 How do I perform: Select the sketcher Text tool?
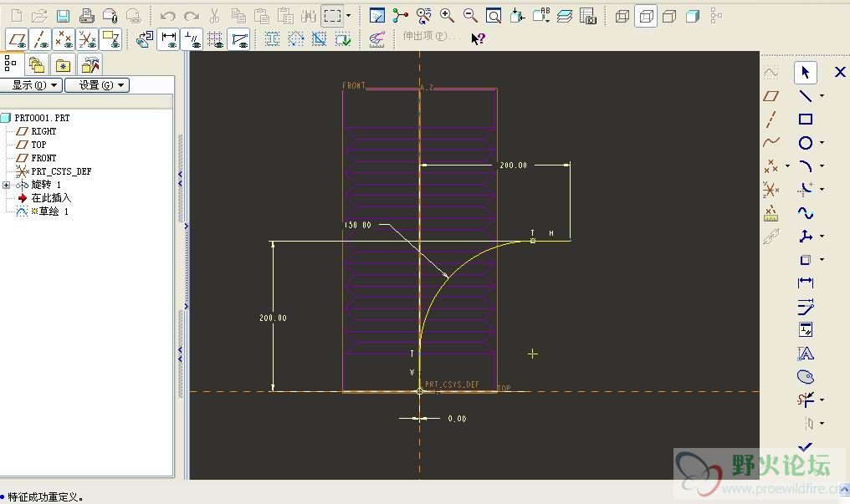[x=806, y=354]
